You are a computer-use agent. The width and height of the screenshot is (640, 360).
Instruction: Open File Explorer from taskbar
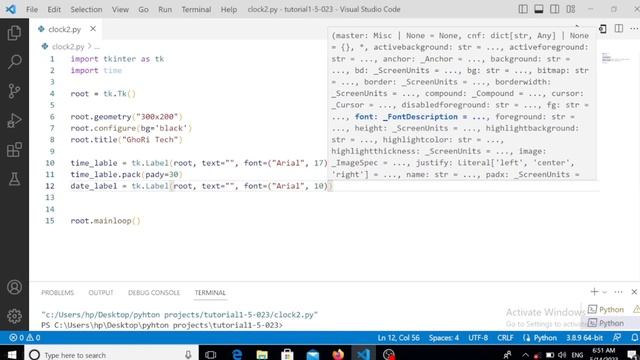(262, 354)
